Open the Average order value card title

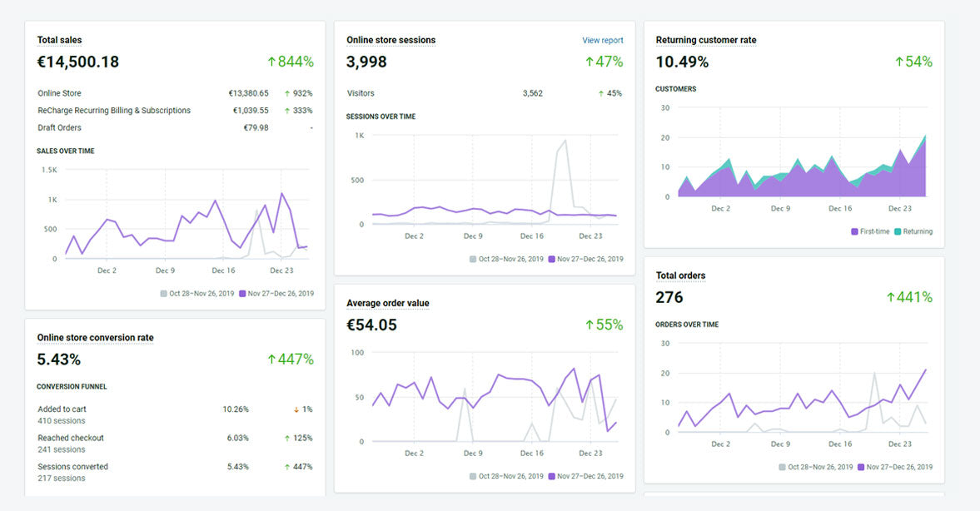pos(388,303)
